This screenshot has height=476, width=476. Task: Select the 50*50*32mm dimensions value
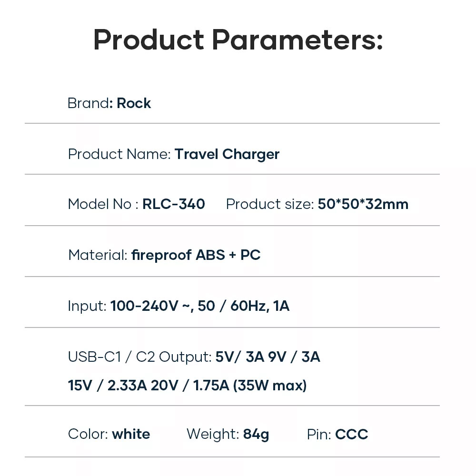[363, 204]
